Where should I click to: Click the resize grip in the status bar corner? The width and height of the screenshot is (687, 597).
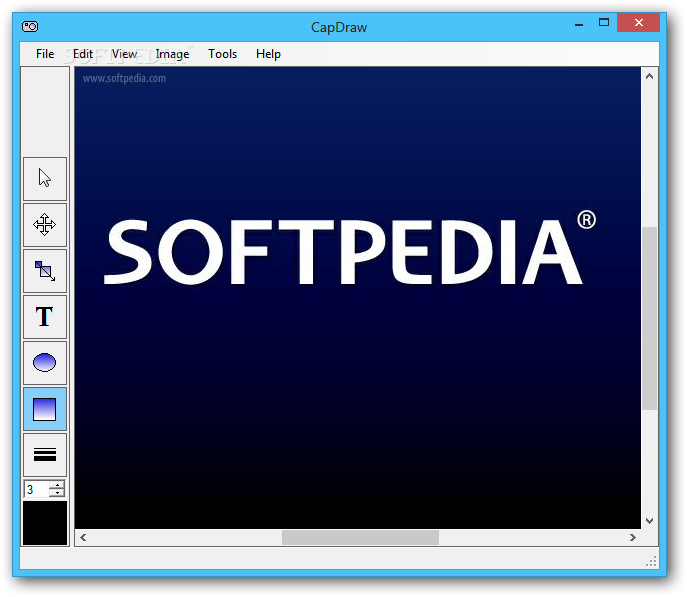point(651,561)
